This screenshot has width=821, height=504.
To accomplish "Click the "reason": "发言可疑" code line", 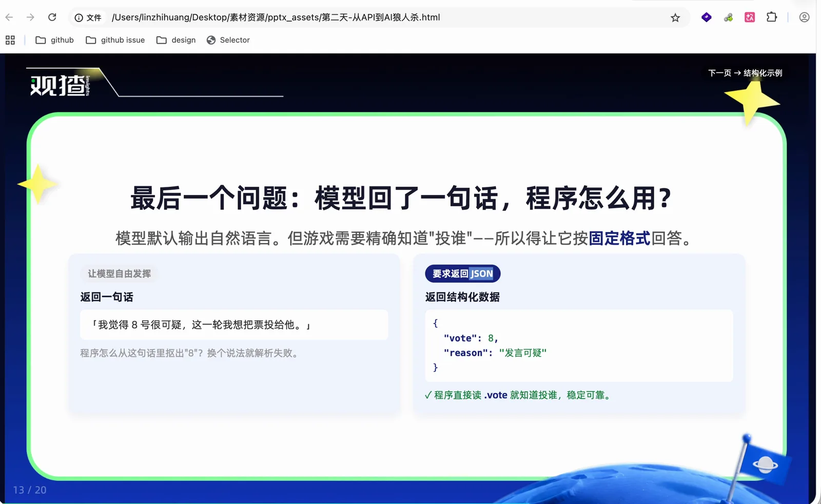I will coord(495,353).
